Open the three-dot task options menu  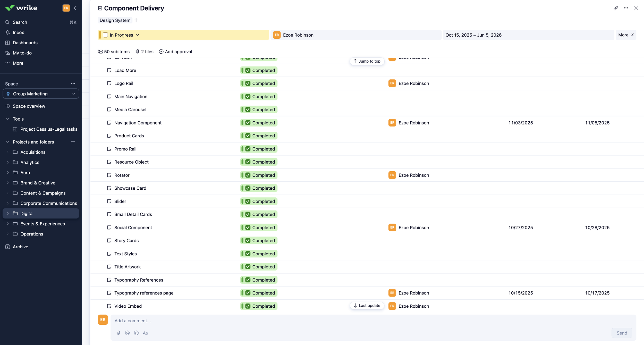click(626, 8)
